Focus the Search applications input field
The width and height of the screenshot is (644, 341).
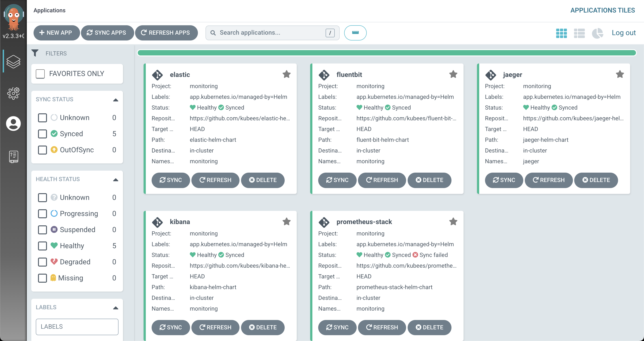tap(272, 33)
